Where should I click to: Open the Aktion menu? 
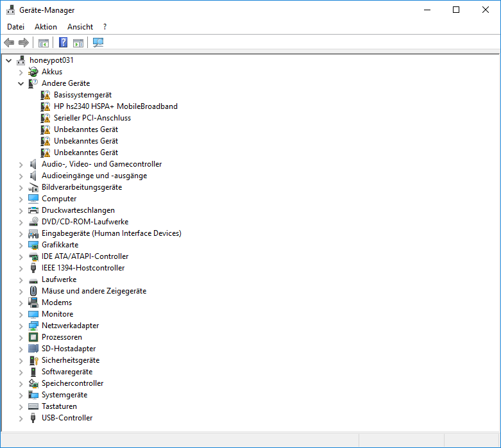(x=46, y=27)
